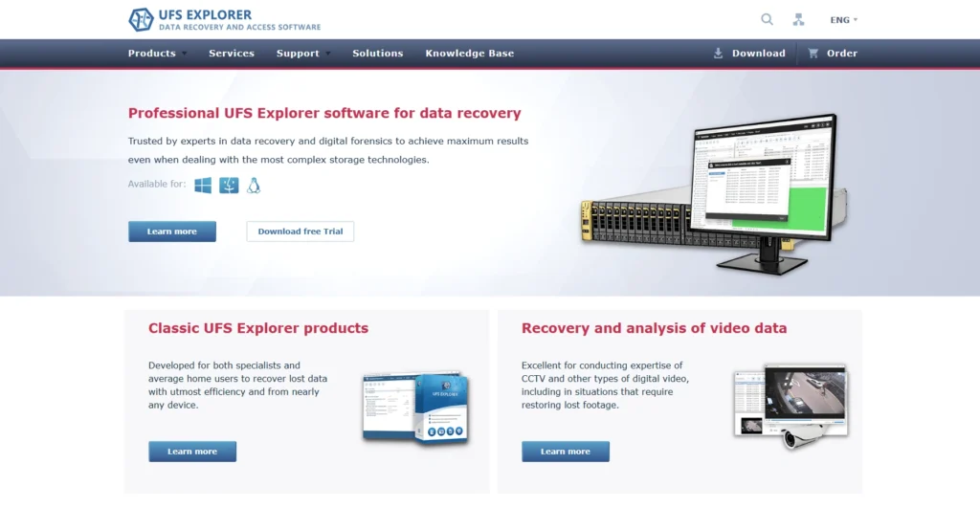Open the search magnifier icon
Viewport: 980px width, 508px height.
coord(767,19)
